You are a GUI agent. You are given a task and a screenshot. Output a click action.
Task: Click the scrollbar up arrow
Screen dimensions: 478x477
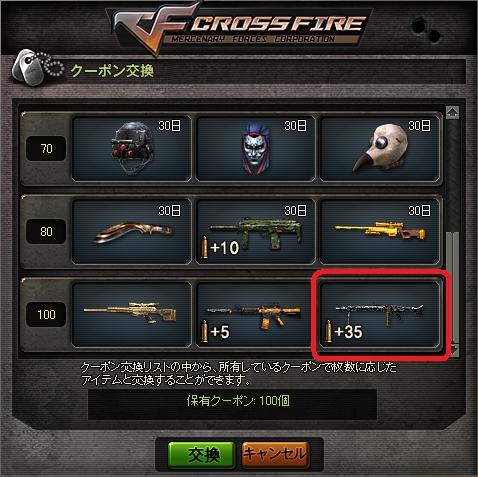pos(452,112)
